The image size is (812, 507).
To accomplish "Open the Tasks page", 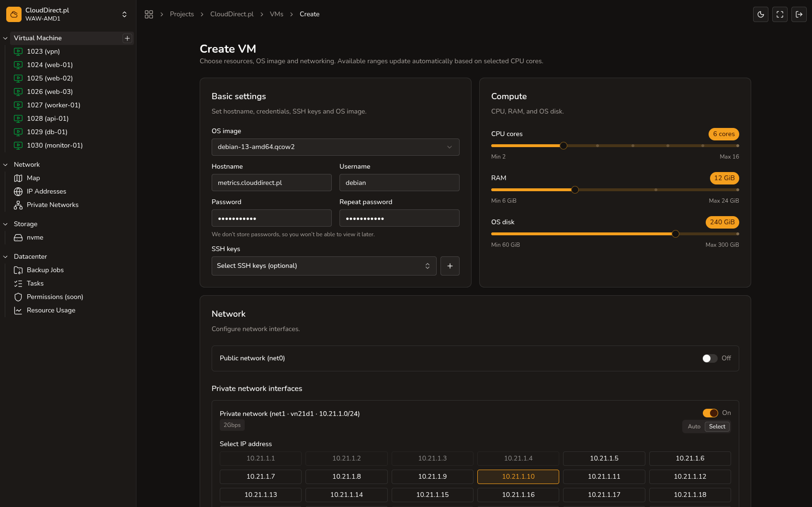I will [x=34, y=283].
